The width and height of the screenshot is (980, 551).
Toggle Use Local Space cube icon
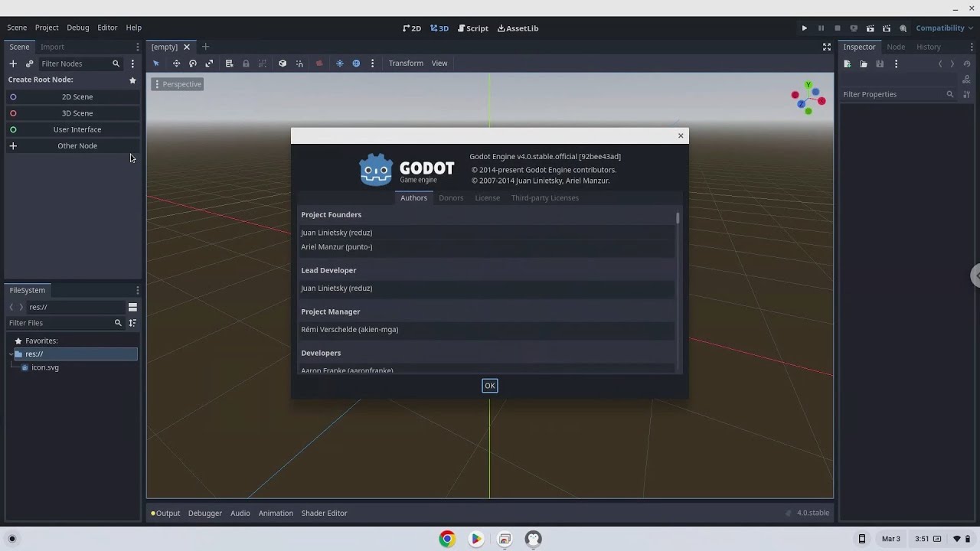pyautogui.click(x=283, y=64)
